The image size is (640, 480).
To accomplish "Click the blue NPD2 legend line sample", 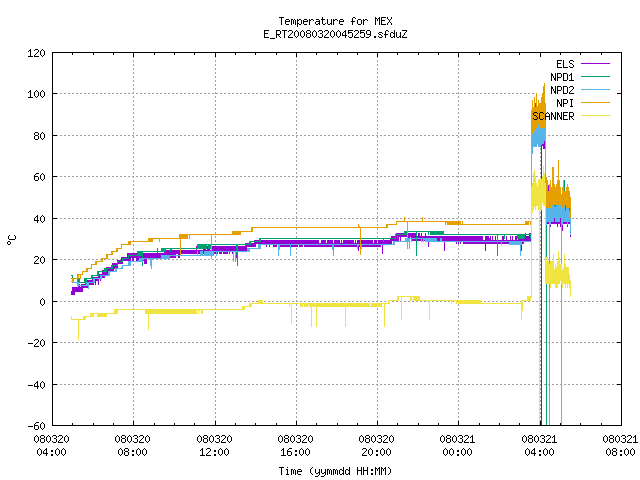I will pyautogui.click(x=596, y=90).
